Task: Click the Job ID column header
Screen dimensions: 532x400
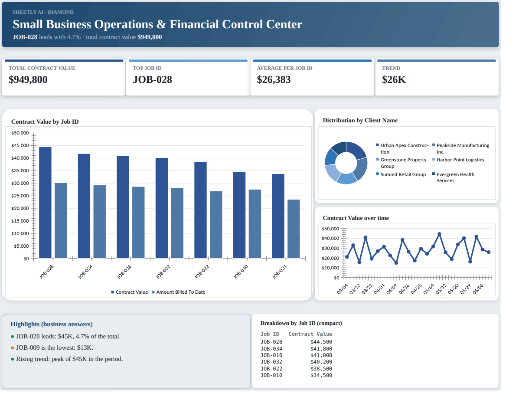Action: point(270,334)
